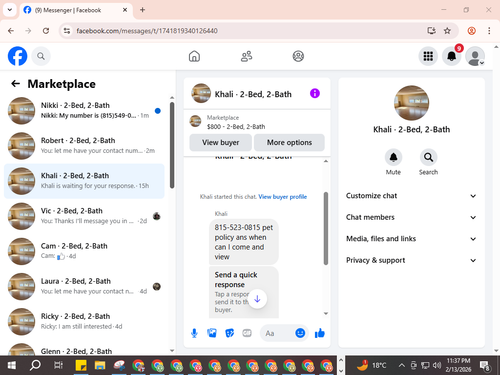Image resolution: width=500 pixels, height=375 pixels.
Task: Open the weather 18°C widget
Action: pyautogui.click(x=372, y=365)
